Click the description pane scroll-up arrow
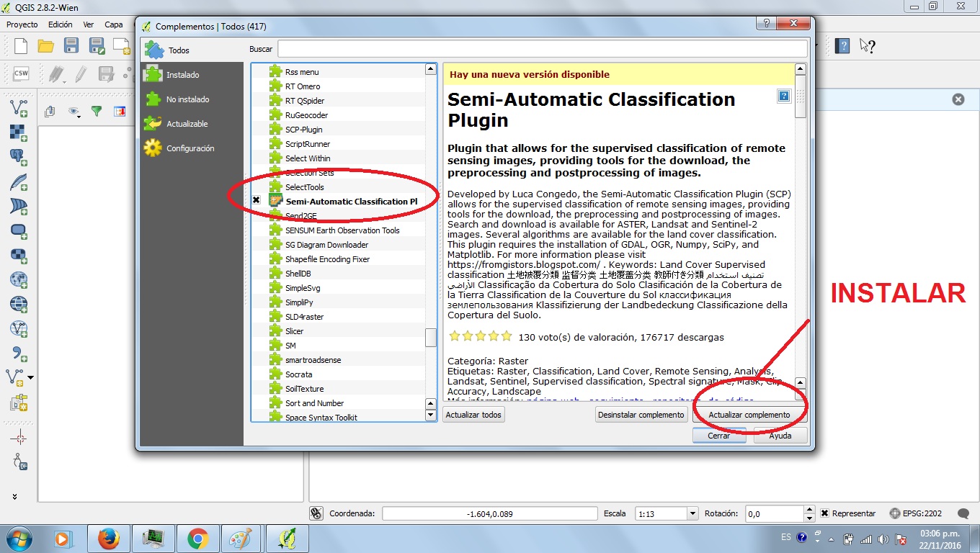 (801, 69)
